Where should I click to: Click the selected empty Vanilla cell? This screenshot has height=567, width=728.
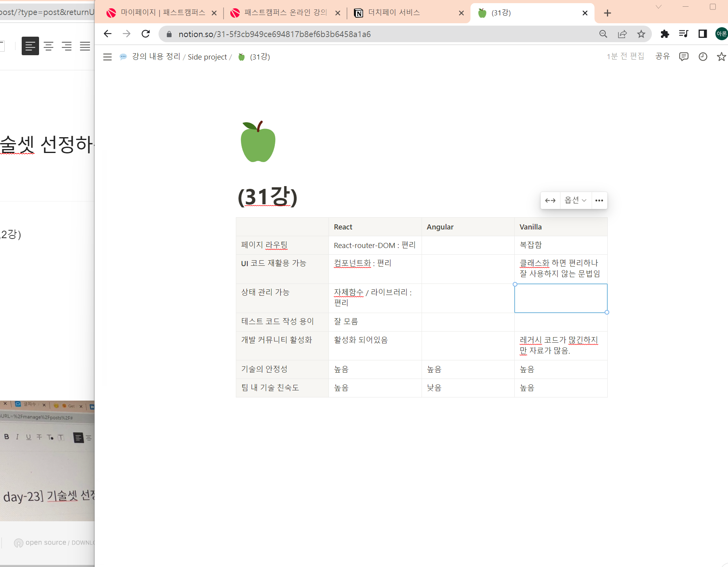tap(561, 298)
